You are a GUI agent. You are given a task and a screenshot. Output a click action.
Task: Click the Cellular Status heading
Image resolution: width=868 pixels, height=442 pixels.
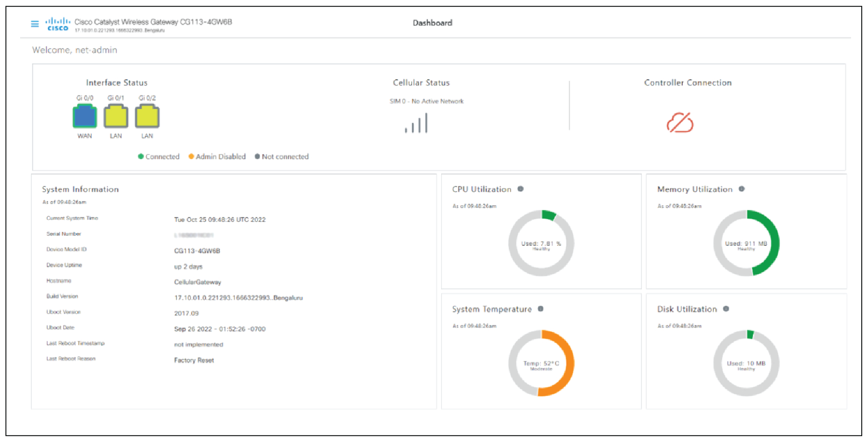(x=421, y=83)
